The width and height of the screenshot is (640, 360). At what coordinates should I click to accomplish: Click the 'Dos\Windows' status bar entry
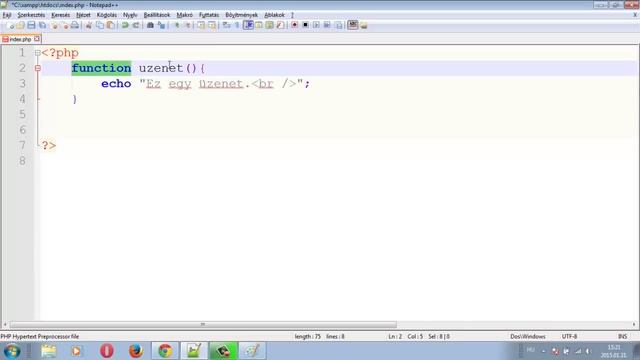pos(528,337)
